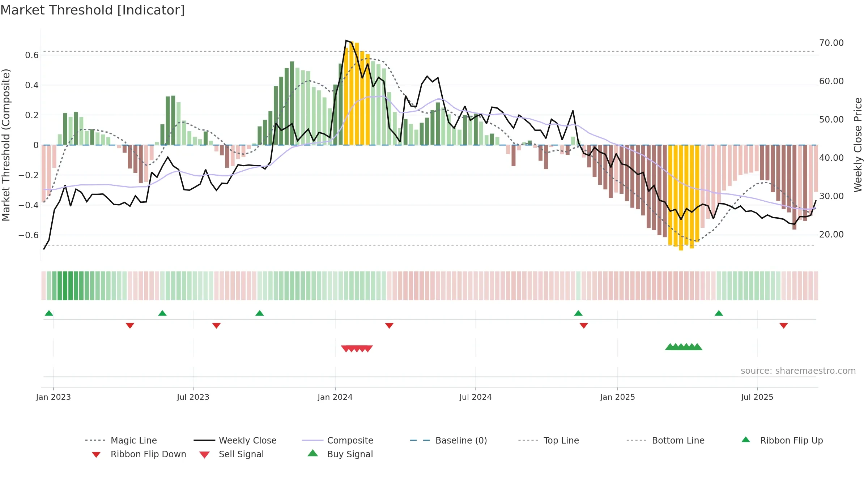Click the red flip-down triangle near Apr 2023

coord(130,326)
